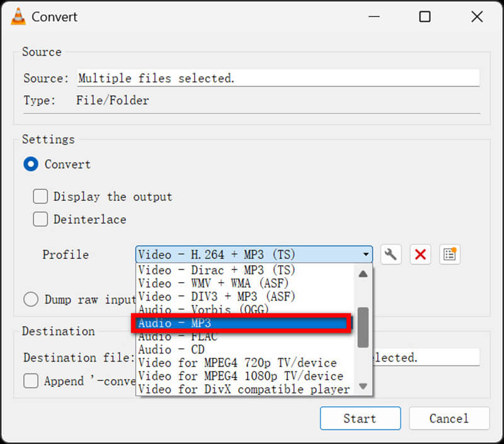Viewport: 504px width, 444px height.
Task: Choose Audio - FLAC profile
Action: pos(246,337)
